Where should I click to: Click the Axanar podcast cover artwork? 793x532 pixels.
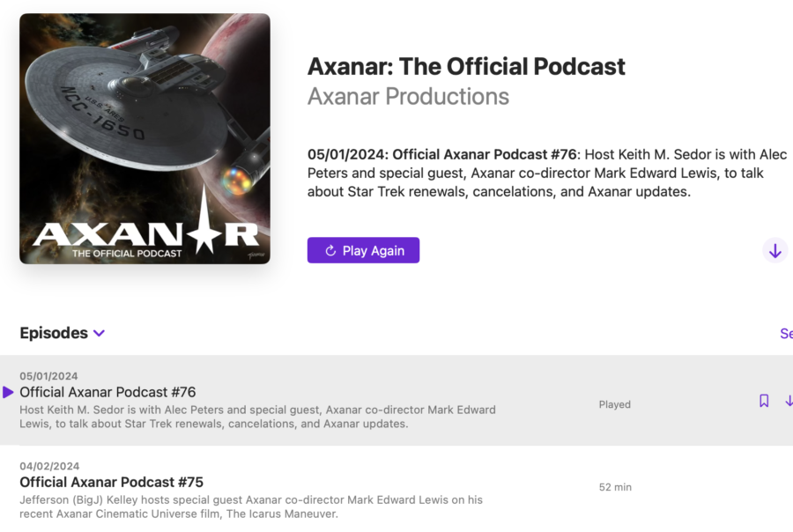click(x=144, y=138)
